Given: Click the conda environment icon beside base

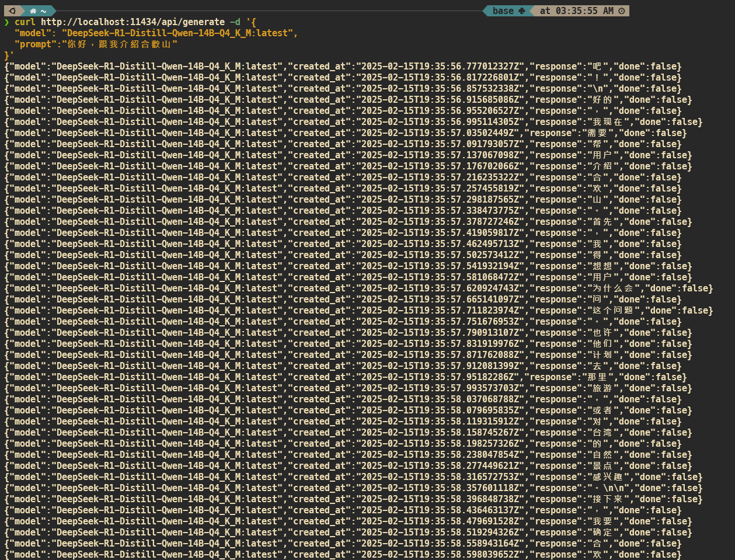Looking at the screenshot, I should 522,11.
